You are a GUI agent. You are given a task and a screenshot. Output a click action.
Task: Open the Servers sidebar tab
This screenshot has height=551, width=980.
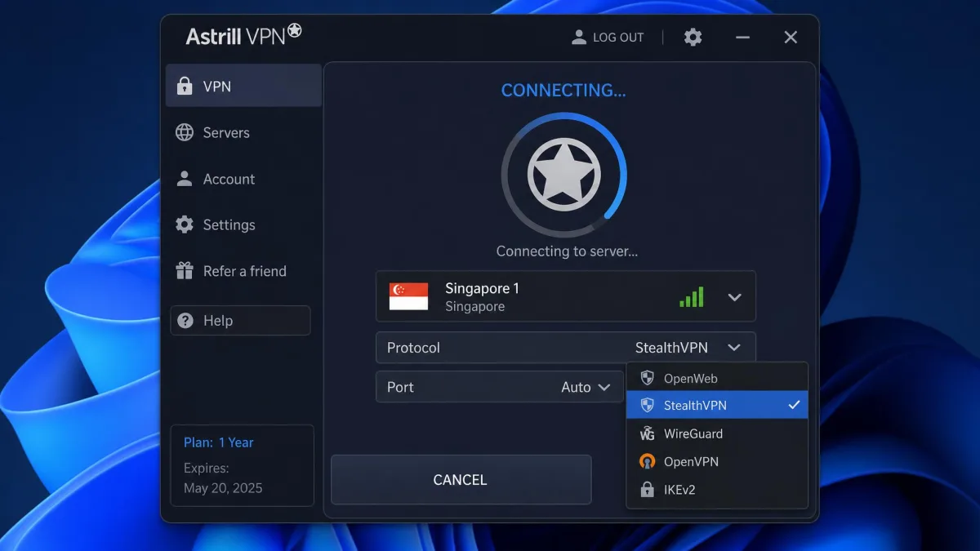coord(243,132)
